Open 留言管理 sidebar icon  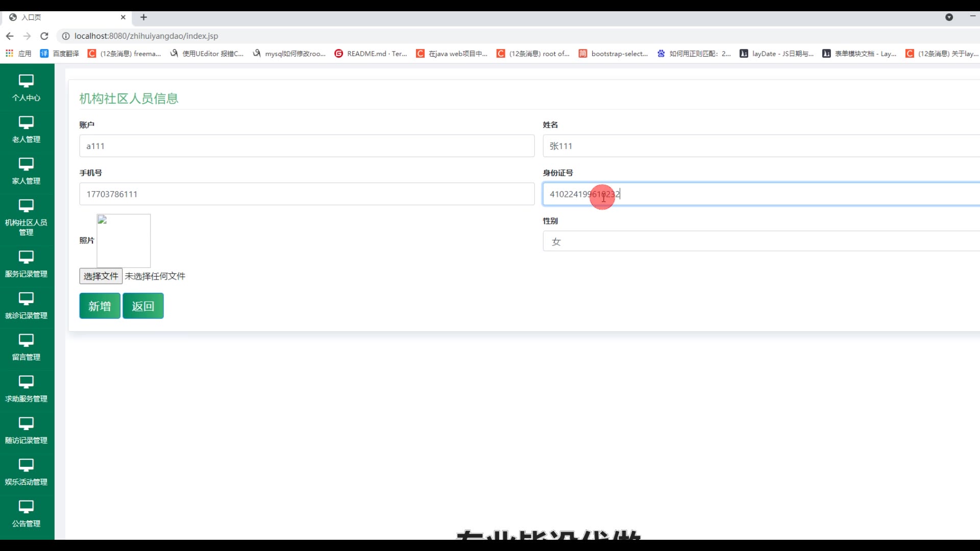pyautogui.click(x=26, y=340)
